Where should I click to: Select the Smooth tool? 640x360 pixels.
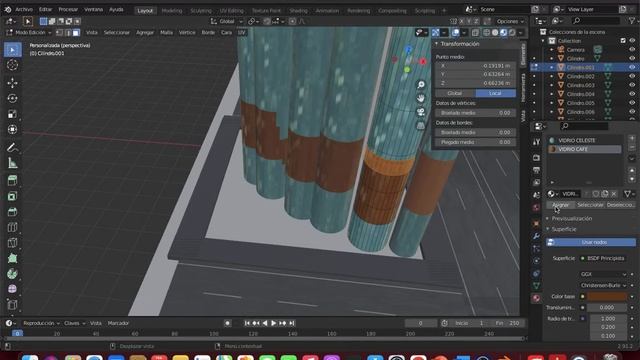point(12,304)
